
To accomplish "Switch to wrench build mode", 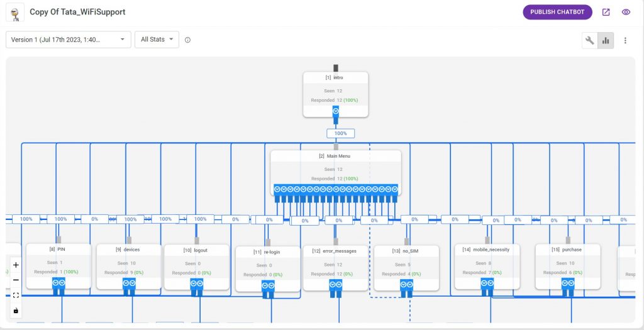I will 589,40.
